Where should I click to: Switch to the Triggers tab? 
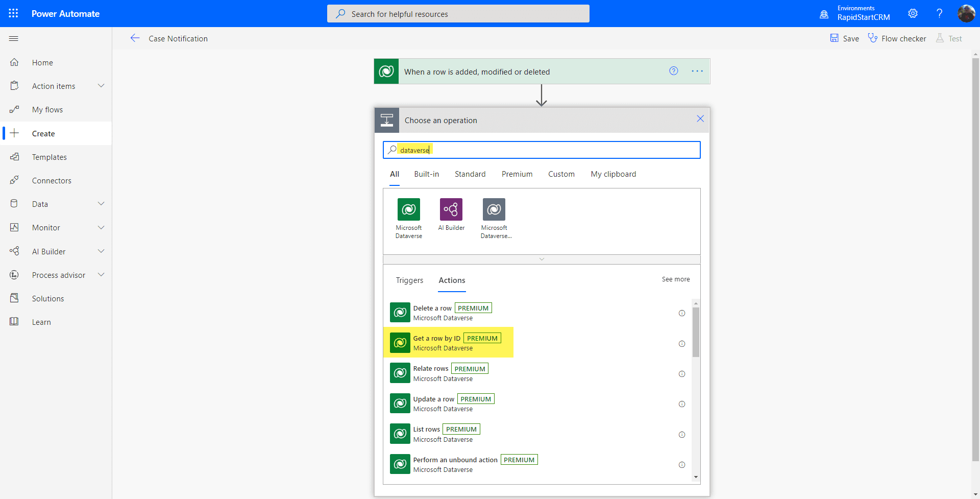(x=409, y=280)
